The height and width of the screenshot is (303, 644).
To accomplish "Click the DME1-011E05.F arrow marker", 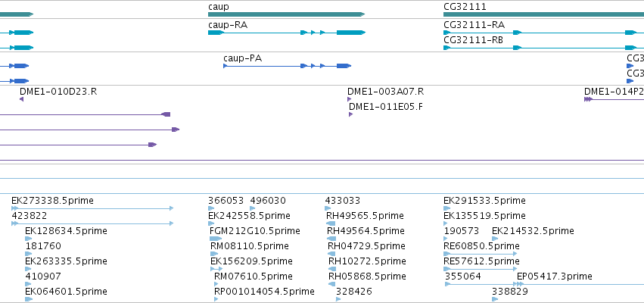I will [x=350, y=114].
